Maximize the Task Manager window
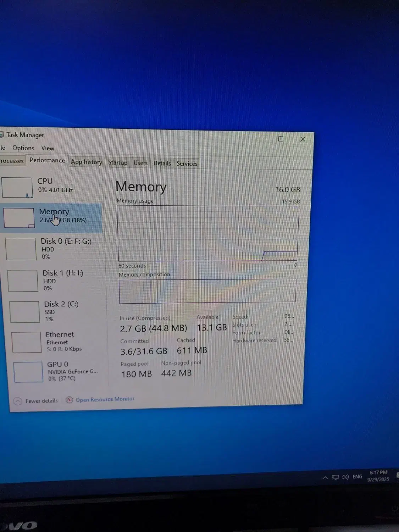The image size is (399, 532). [281, 139]
